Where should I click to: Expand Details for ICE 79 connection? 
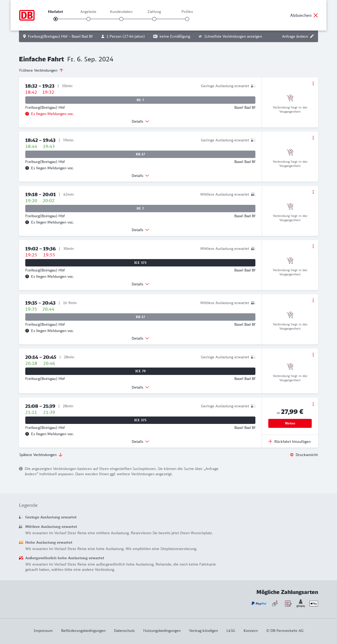click(140, 387)
